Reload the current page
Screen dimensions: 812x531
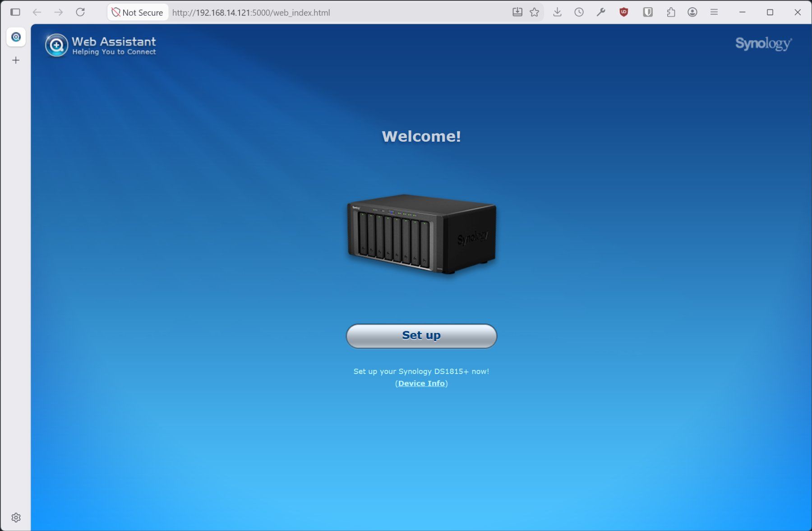coord(80,12)
